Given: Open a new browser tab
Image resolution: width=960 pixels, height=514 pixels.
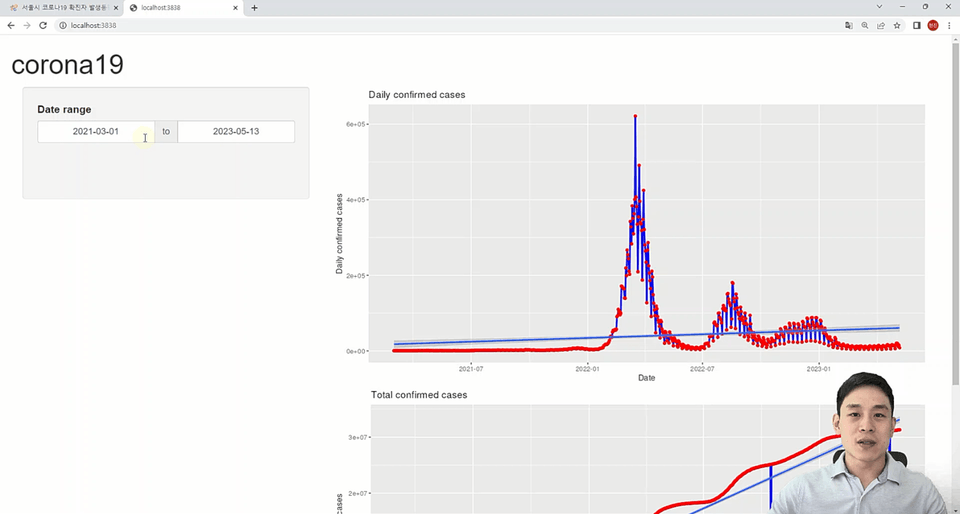Looking at the screenshot, I should (x=254, y=8).
